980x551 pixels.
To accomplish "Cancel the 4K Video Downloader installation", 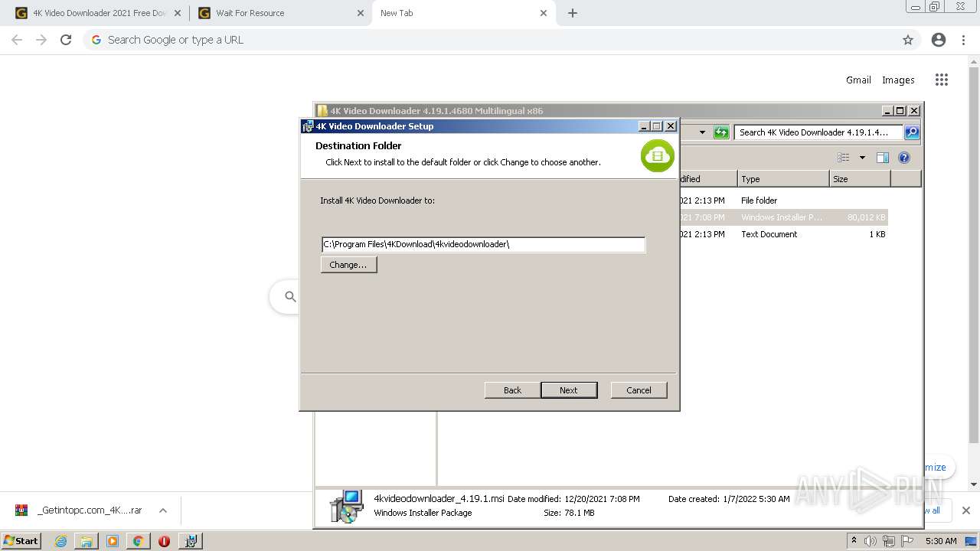I will 639,390.
